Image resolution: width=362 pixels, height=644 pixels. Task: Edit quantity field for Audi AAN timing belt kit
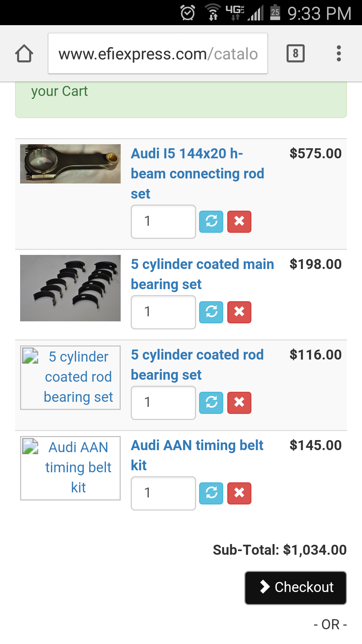[x=163, y=493]
